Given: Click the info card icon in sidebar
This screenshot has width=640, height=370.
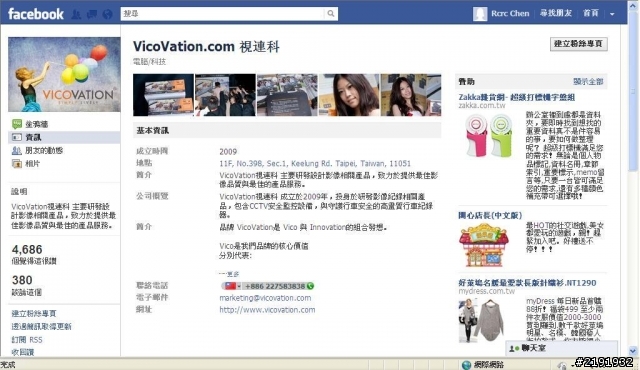Looking at the screenshot, I should [17, 137].
